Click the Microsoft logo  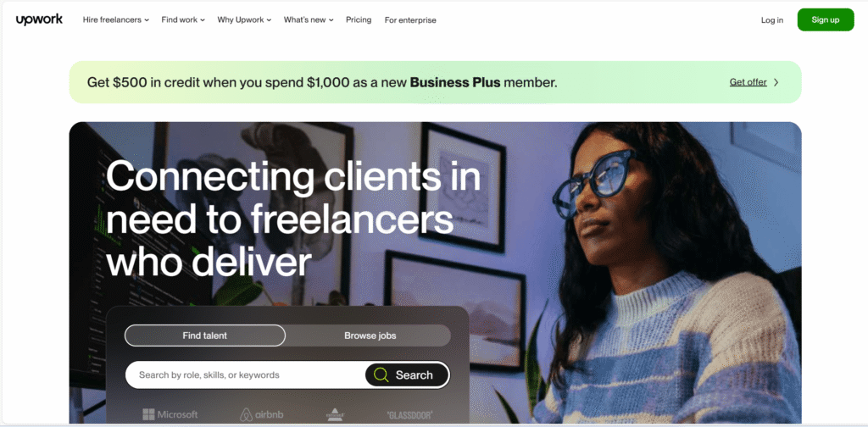pyautogui.click(x=170, y=414)
